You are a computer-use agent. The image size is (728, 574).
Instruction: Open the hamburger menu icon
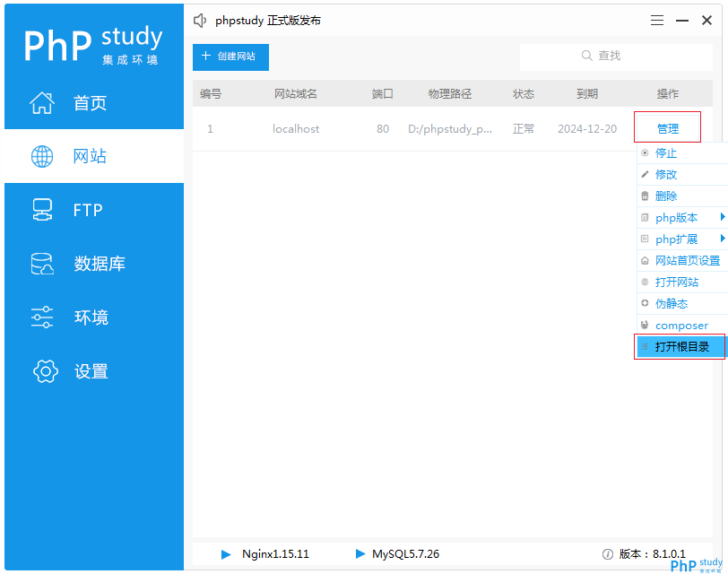coord(657,21)
